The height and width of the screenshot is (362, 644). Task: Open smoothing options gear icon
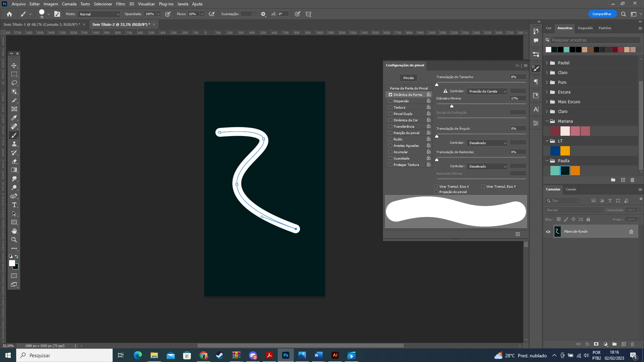263,14
